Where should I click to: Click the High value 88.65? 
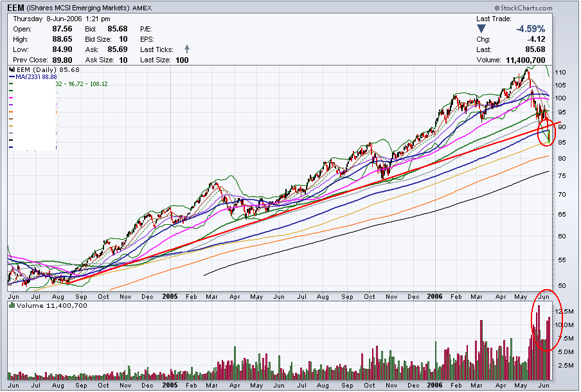click(x=62, y=39)
